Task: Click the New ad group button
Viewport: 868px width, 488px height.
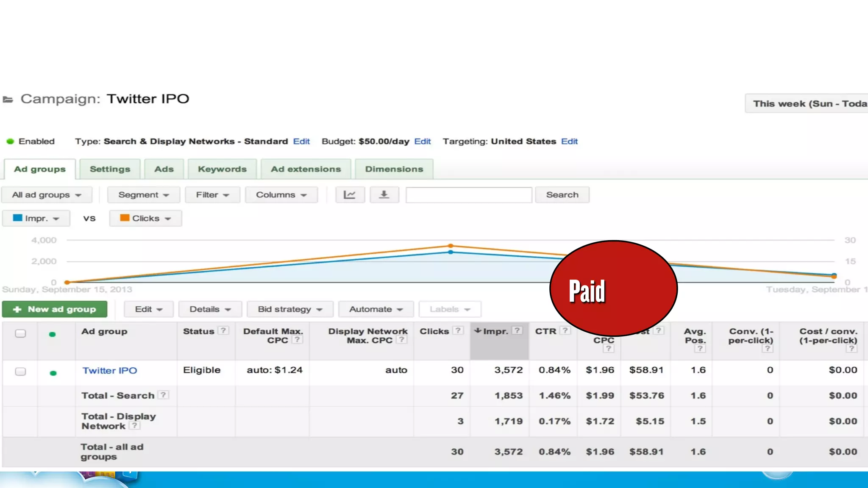Action: [55, 309]
